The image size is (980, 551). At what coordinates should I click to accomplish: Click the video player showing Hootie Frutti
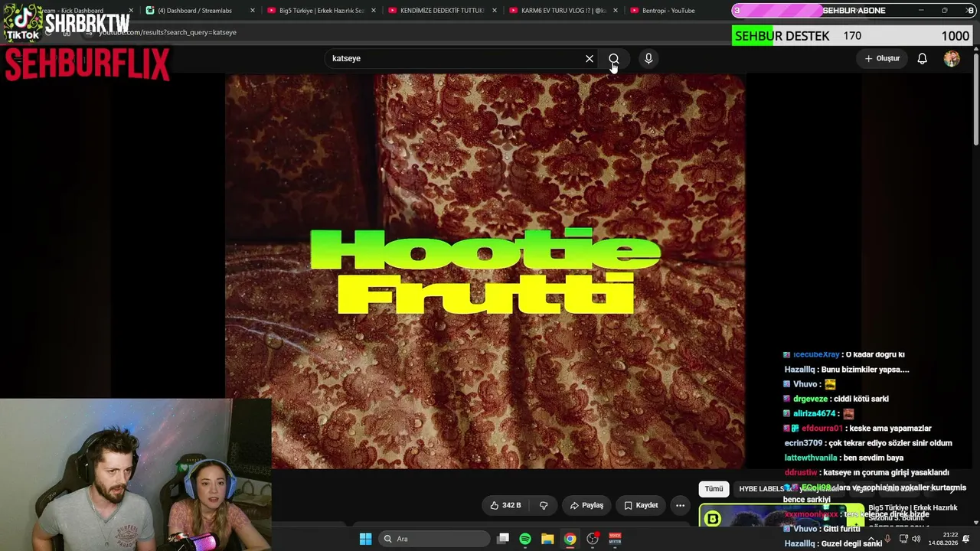pos(485,271)
